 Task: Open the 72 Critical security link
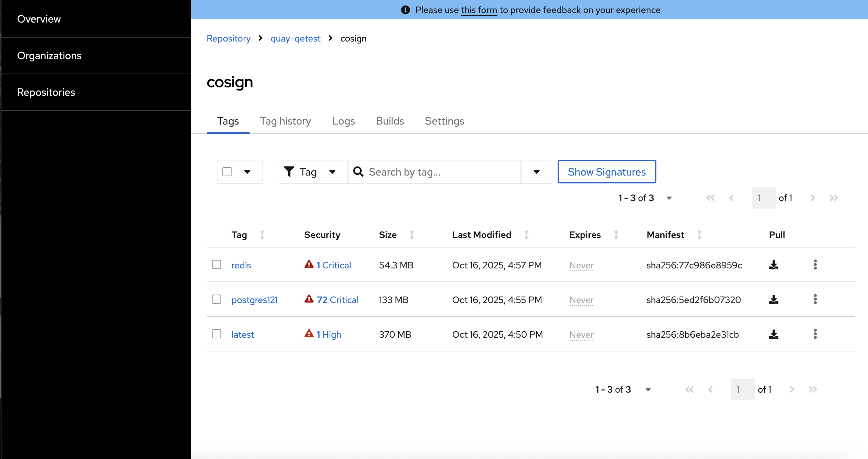click(337, 300)
